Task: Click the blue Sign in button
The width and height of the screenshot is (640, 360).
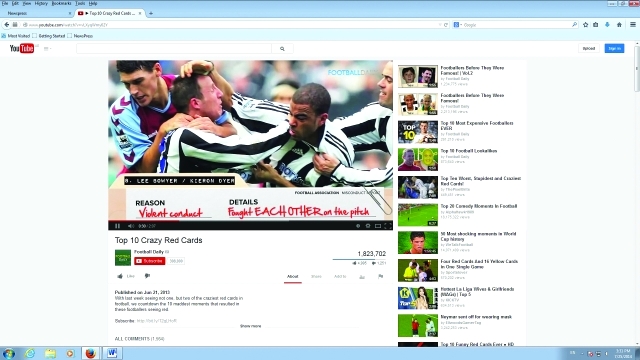Action: tap(614, 48)
